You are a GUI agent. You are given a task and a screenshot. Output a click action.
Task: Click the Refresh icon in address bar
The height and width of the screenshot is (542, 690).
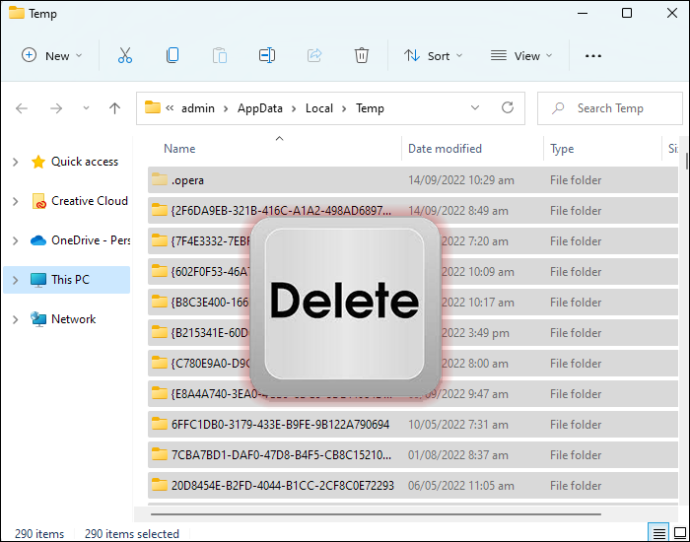pos(507,108)
